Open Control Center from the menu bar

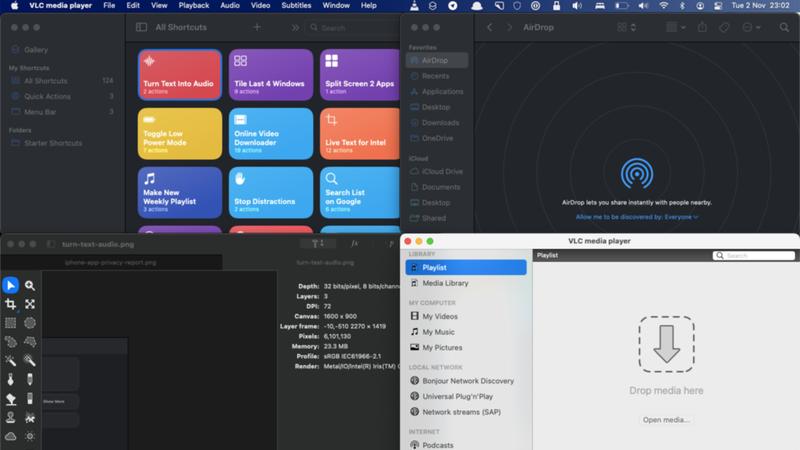point(718,6)
